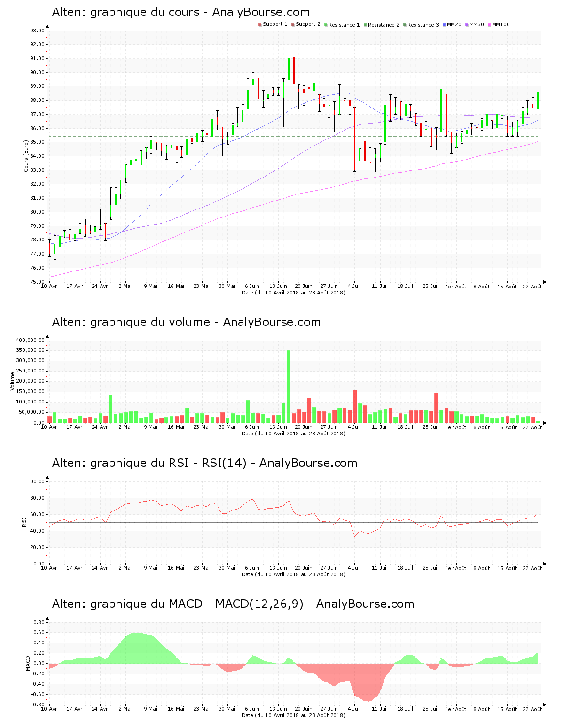Click the 100.00 value on the RSI axis

tap(36, 481)
